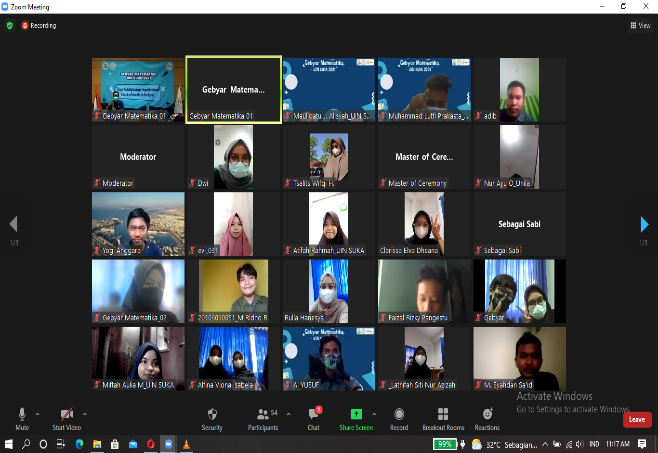Image resolution: width=658 pixels, height=453 pixels.
Task: Select Miftah Aulia M_UIN SUKA tile
Action: click(x=138, y=359)
